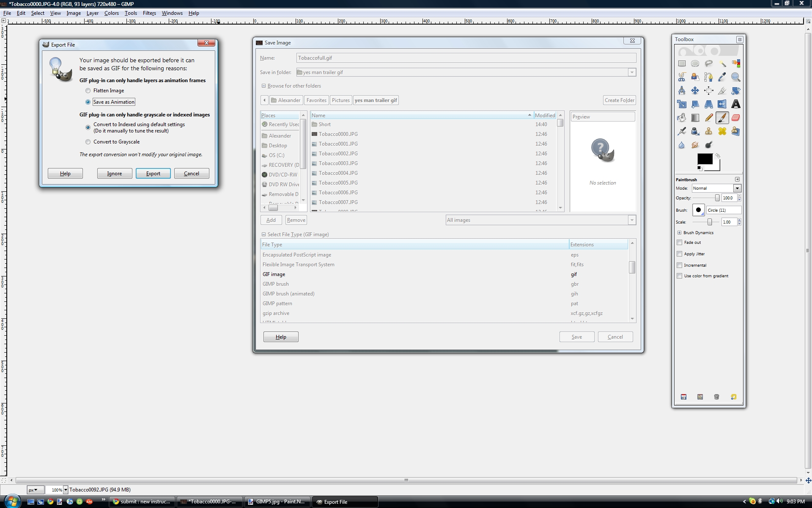Choose Convert to Grayscale option
The width and height of the screenshot is (812, 508).
point(88,142)
